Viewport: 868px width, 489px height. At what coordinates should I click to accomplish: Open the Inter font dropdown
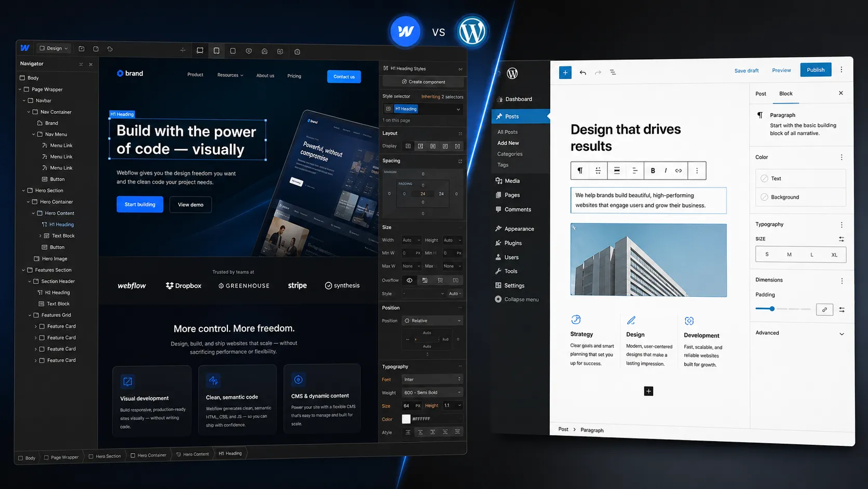click(x=432, y=379)
